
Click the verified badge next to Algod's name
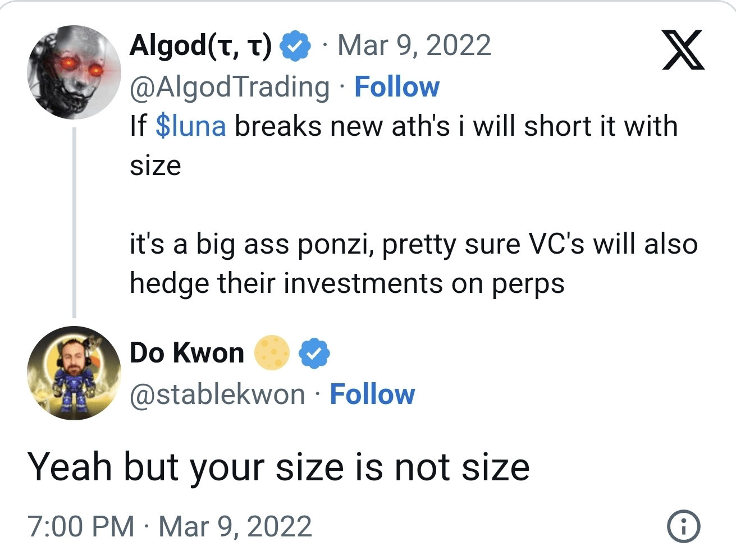pyautogui.click(x=295, y=45)
